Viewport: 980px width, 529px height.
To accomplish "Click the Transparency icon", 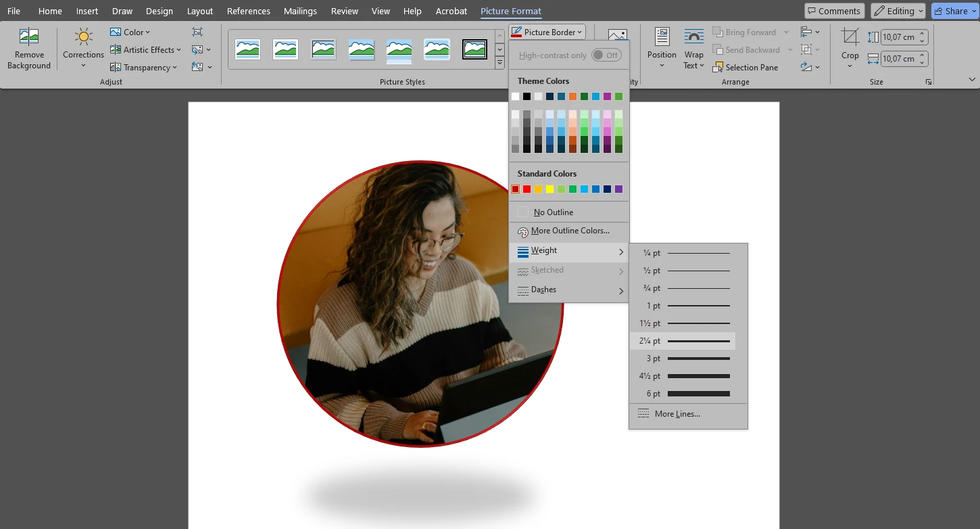I will click(x=116, y=67).
